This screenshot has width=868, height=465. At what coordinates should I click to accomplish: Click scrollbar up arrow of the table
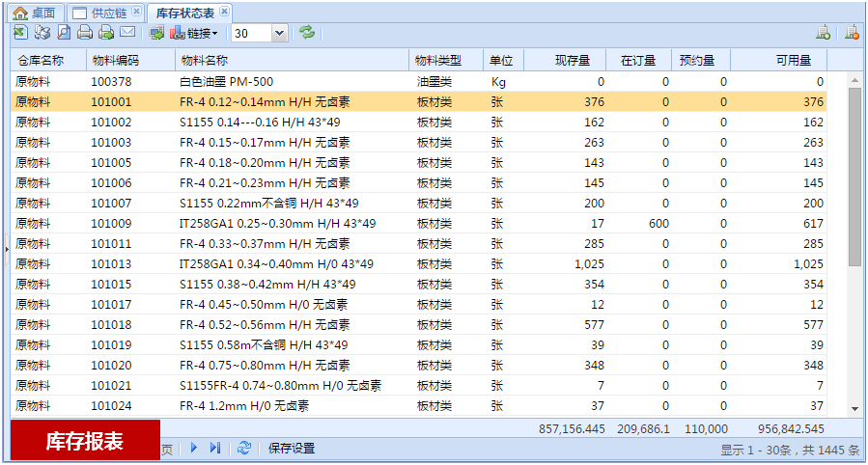coord(854,80)
